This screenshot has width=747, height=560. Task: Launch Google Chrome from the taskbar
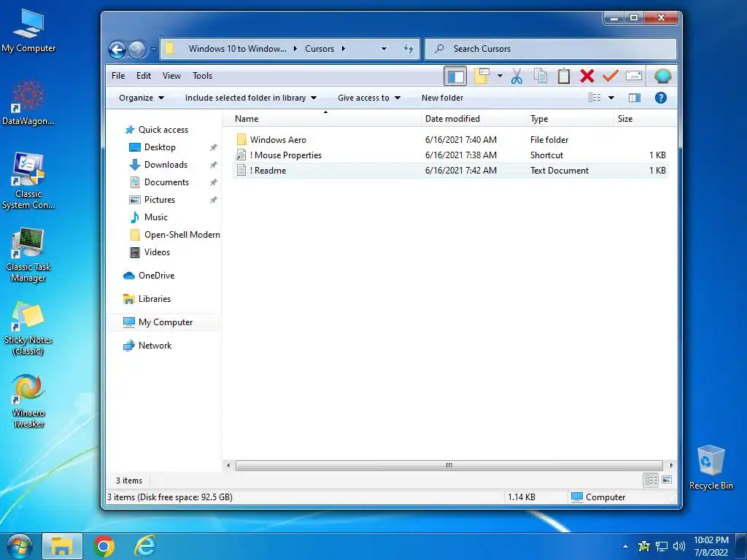point(104,546)
